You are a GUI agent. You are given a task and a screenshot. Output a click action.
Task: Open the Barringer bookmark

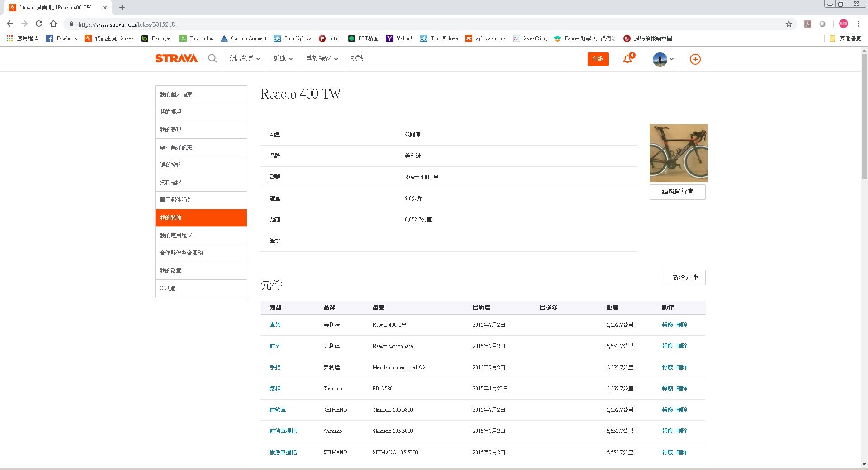156,38
